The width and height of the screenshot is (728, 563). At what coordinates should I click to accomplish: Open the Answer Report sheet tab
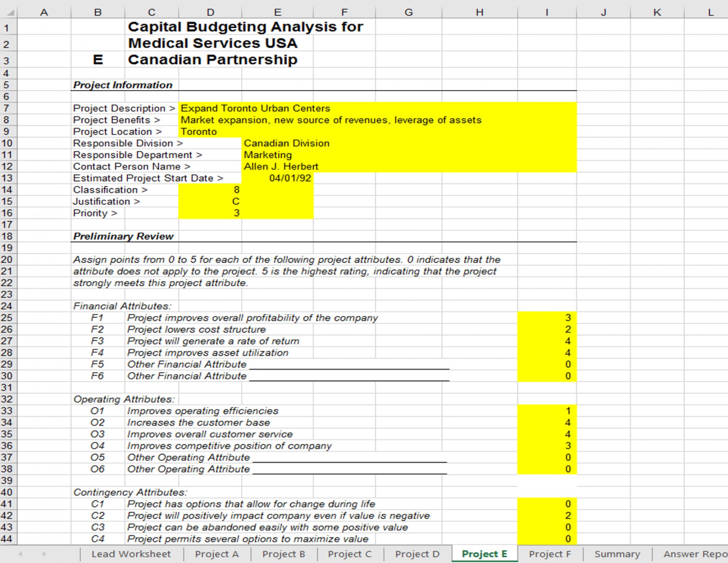click(695, 554)
